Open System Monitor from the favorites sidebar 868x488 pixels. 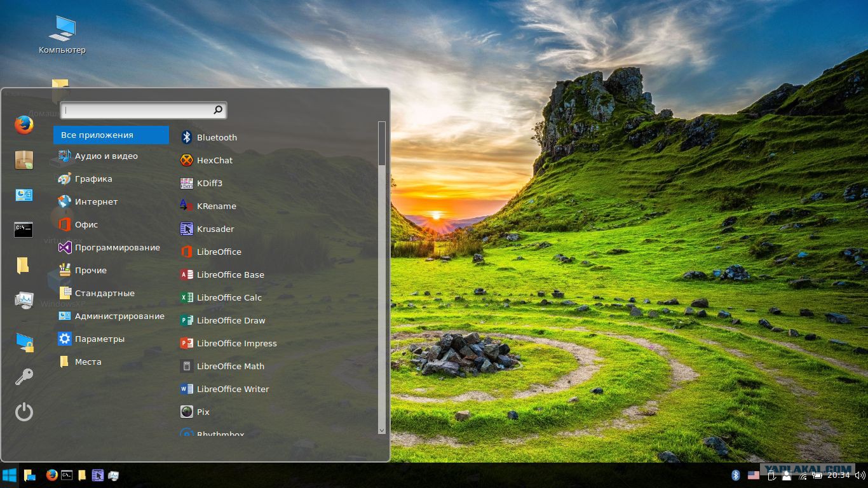[x=24, y=300]
